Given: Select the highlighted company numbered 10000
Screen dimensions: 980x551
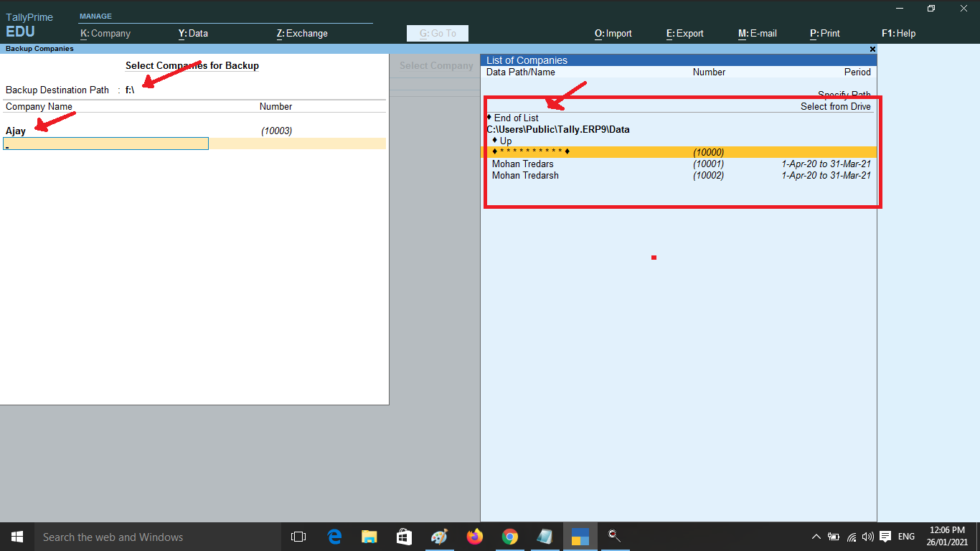Looking at the screenshot, I should coord(680,152).
